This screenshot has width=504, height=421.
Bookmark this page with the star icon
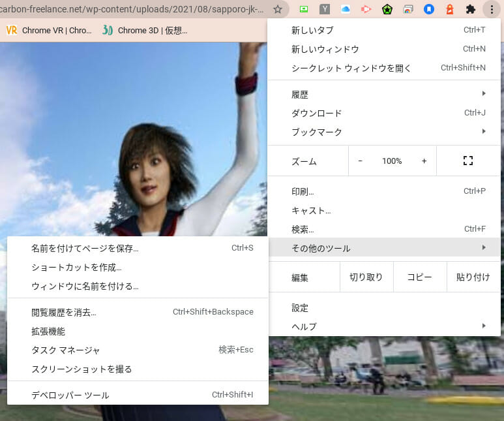(x=278, y=9)
